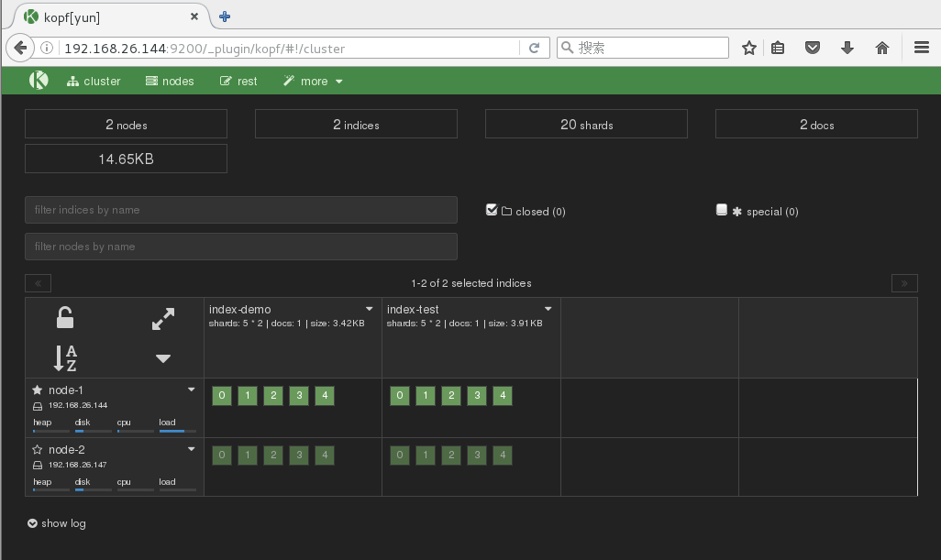Click shard 2 of index-test on node-1
The width and height of the screenshot is (941, 560).
pyautogui.click(x=450, y=395)
